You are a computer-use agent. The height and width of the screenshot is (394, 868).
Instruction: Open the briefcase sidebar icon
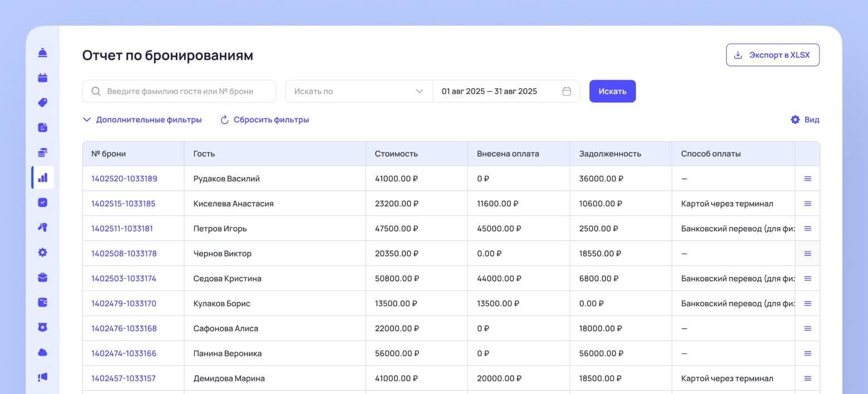click(x=42, y=277)
